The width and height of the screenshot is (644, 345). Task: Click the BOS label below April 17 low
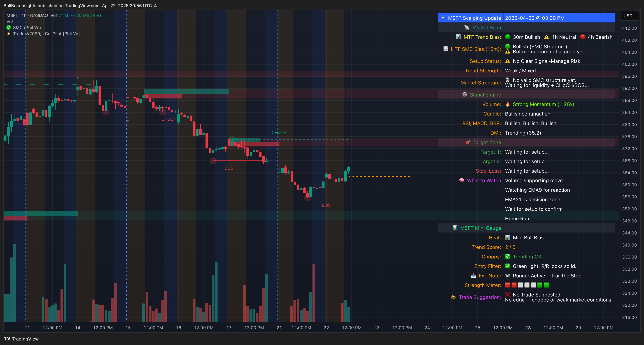pyautogui.click(x=229, y=168)
